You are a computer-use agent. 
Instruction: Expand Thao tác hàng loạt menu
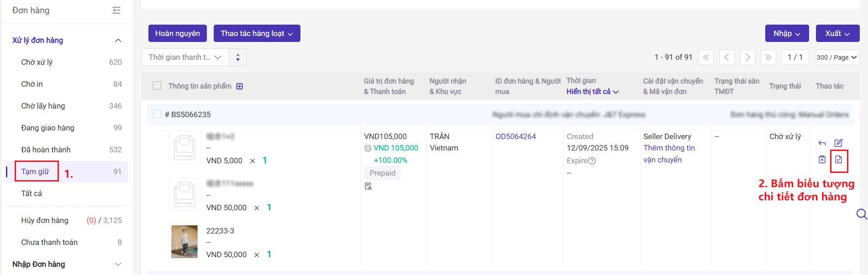click(257, 33)
